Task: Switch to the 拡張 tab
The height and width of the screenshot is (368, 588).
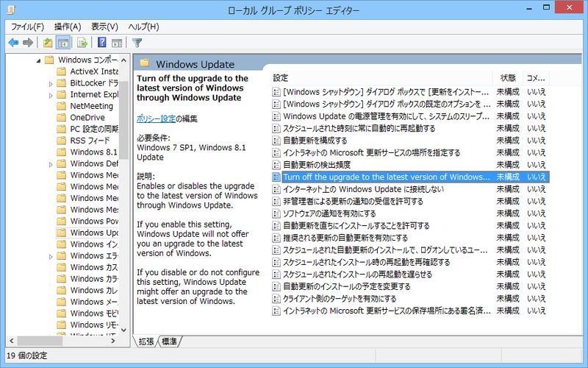Action: tap(146, 342)
